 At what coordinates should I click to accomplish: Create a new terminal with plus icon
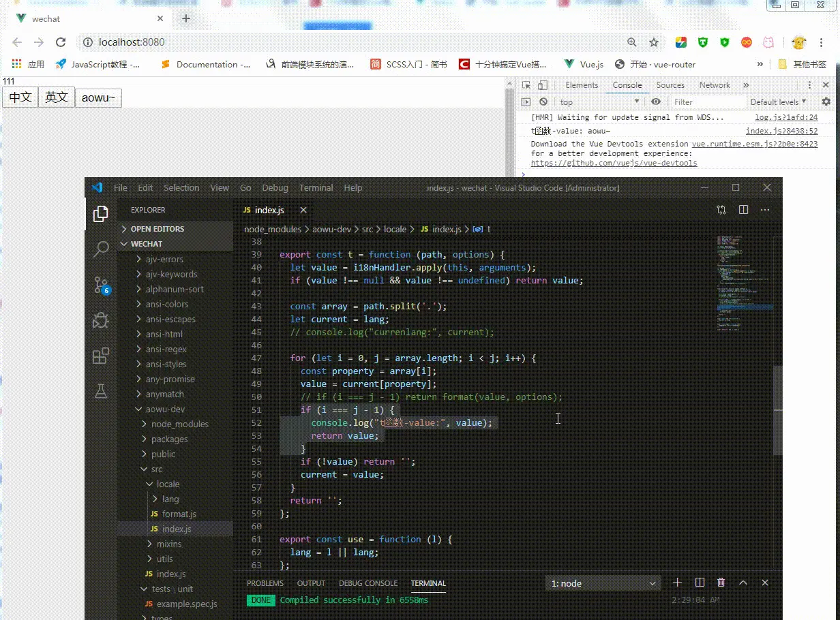pos(677,583)
